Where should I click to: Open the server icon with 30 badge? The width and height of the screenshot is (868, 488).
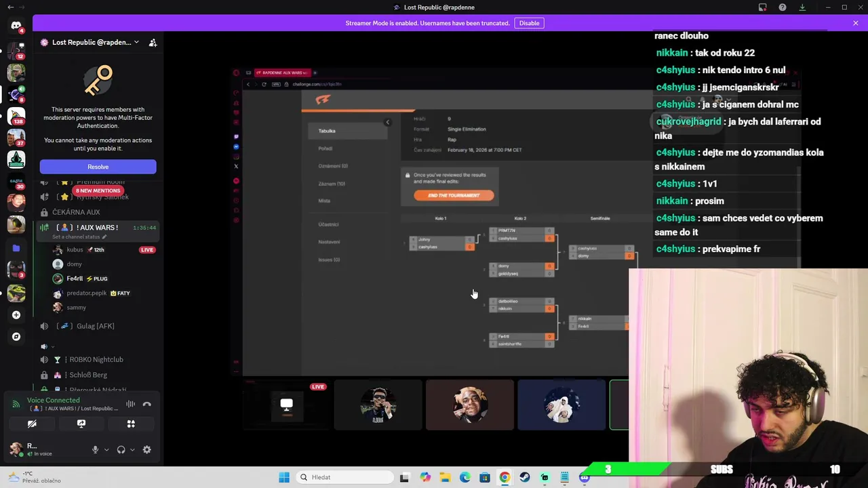point(16,182)
